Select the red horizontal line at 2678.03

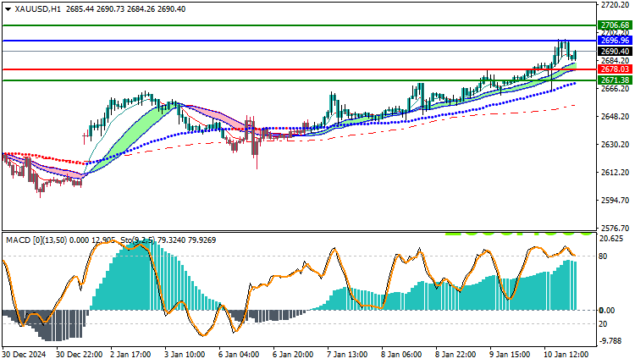pyautogui.click(x=300, y=69)
